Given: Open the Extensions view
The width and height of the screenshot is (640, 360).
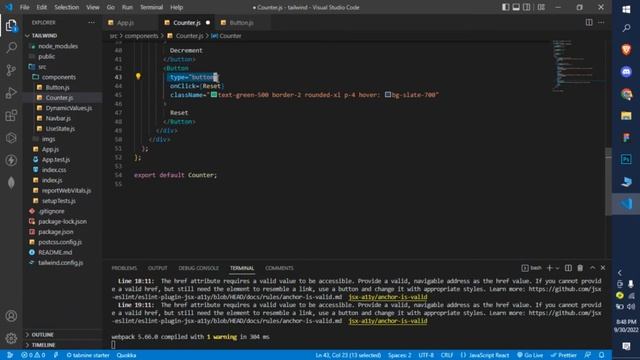Looking at the screenshot, I should point(11,116).
